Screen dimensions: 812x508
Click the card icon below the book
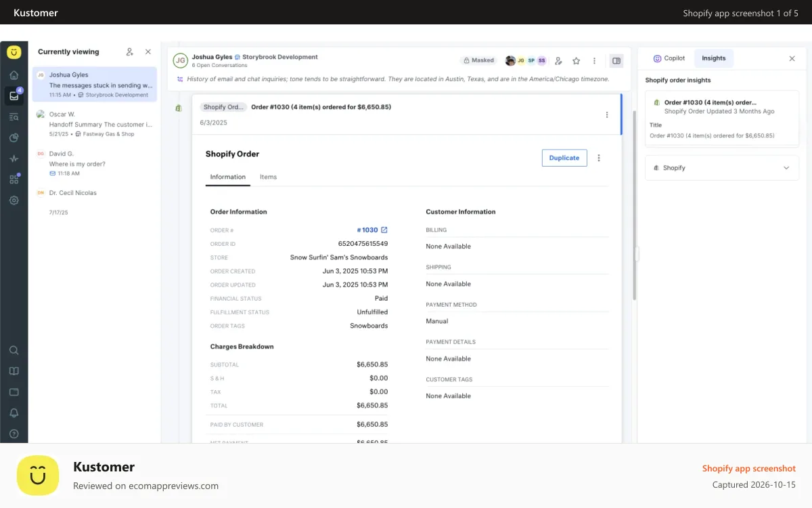(x=14, y=392)
